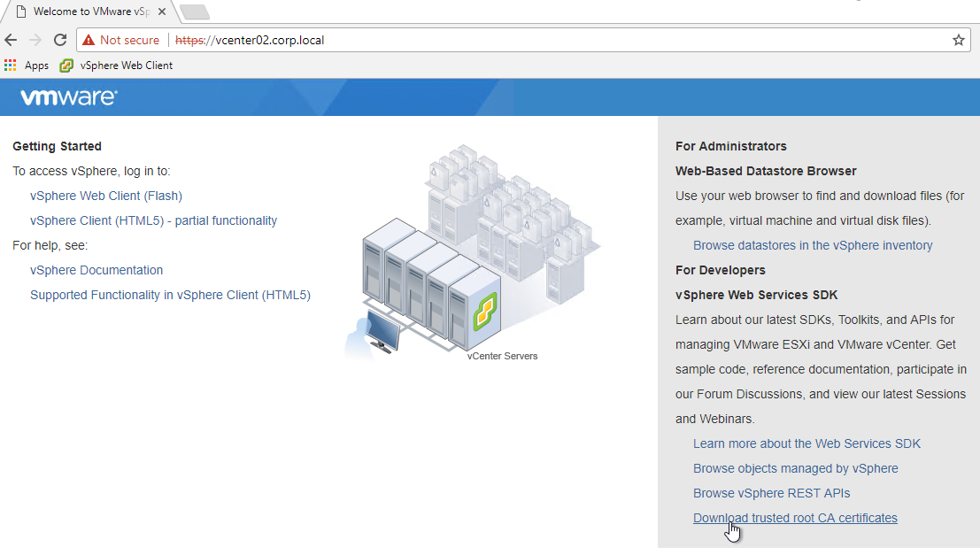Open a new browser tab
This screenshot has width=980, height=555.
click(x=194, y=12)
